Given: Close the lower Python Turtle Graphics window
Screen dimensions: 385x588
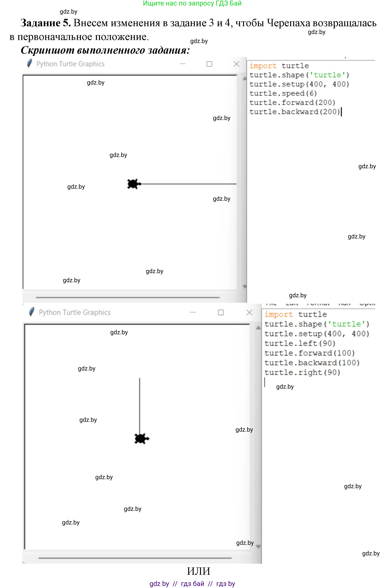Looking at the screenshot, I should coord(249,313).
